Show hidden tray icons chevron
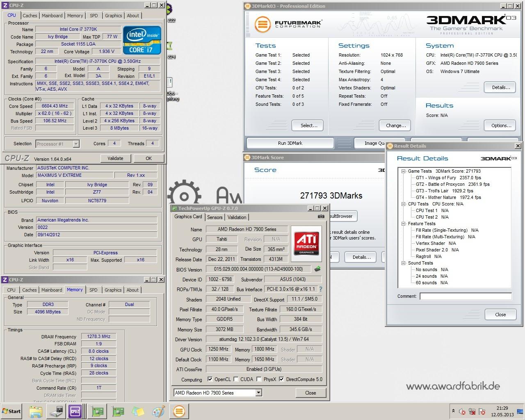 click(453, 411)
